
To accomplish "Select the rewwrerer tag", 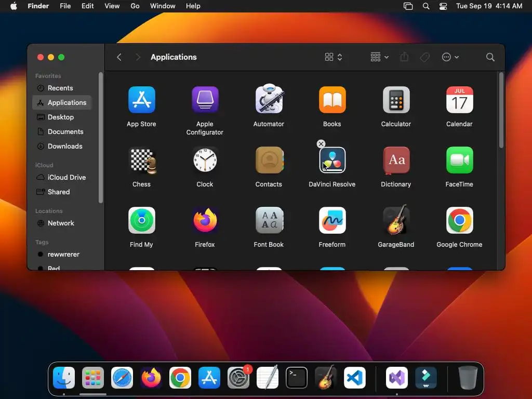I will click(62, 255).
